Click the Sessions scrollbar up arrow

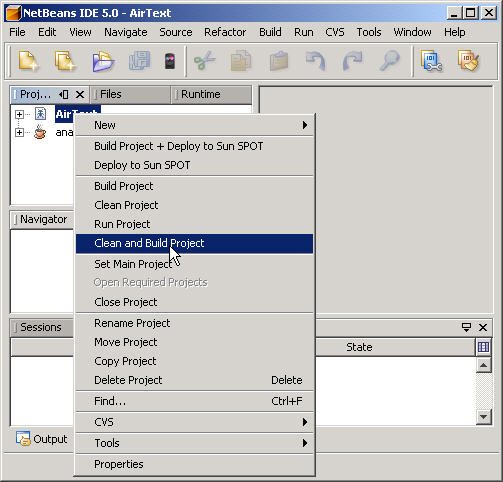click(x=483, y=365)
